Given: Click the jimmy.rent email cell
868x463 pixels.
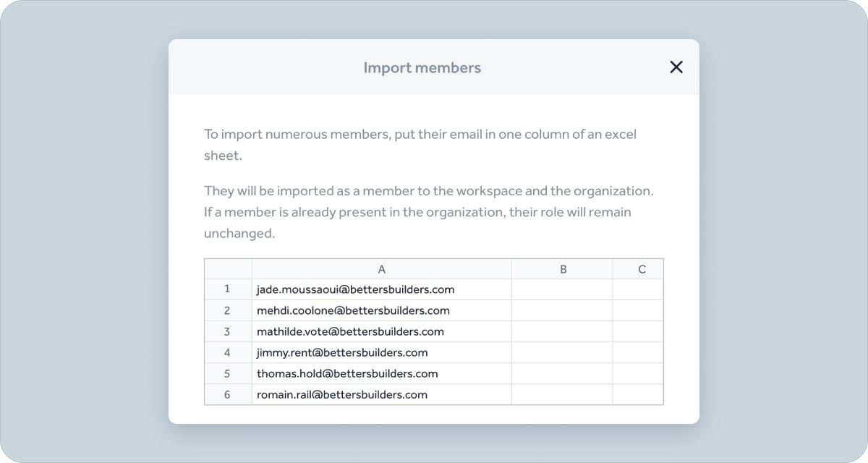Looking at the screenshot, I should pos(342,352).
